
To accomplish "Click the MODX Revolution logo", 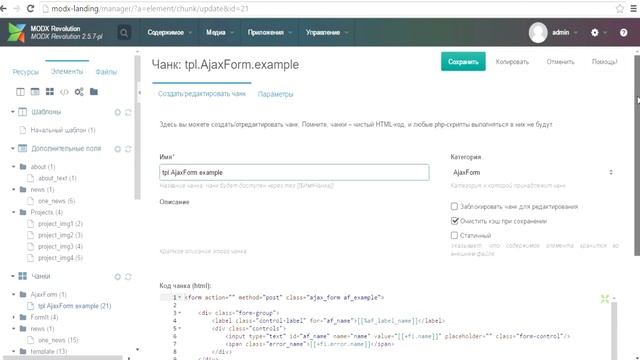I will point(17,32).
